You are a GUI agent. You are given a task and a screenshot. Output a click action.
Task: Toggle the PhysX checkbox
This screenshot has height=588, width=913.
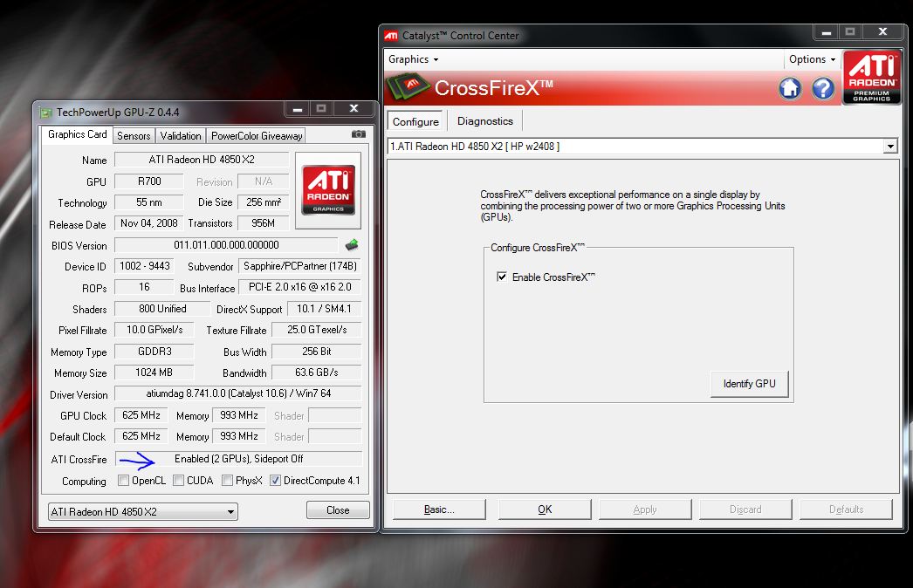coord(227,481)
